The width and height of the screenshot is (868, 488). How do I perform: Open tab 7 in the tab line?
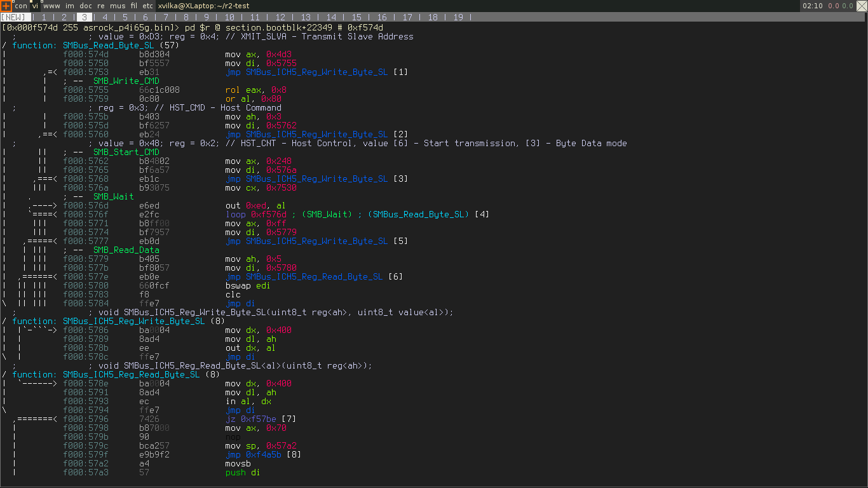(x=166, y=17)
